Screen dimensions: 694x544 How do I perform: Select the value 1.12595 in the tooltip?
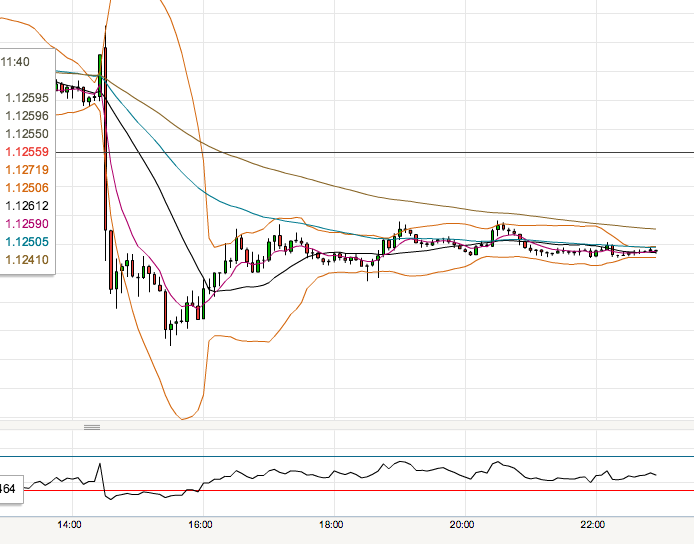[x=27, y=98]
